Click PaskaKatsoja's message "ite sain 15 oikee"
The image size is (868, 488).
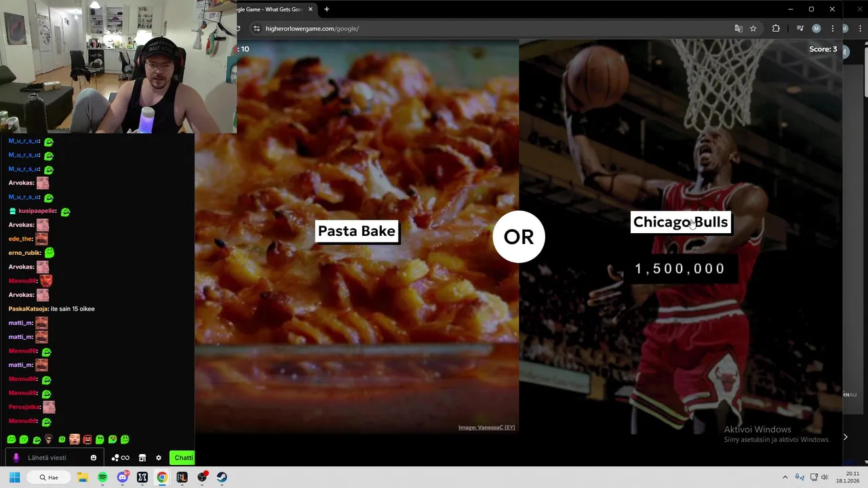click(x=73, y=309)
